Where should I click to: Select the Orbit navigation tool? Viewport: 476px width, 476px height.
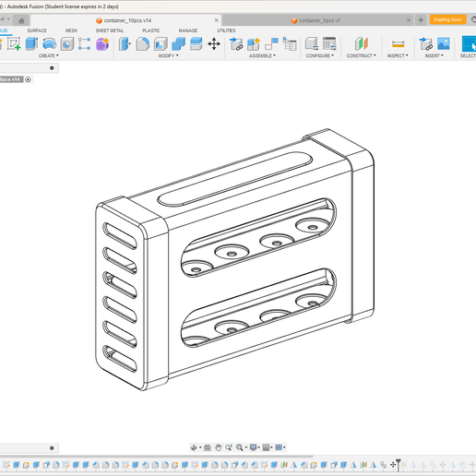click(194, 447)
